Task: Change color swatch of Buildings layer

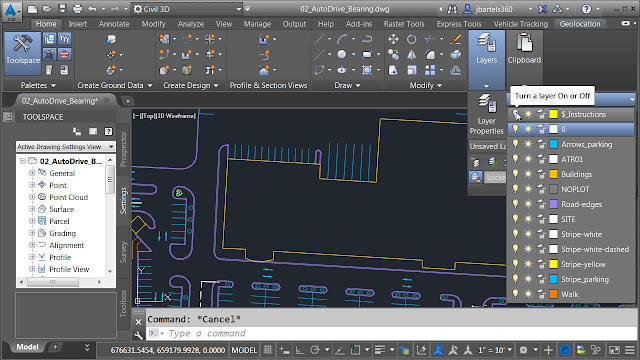Action: (553, 174)
